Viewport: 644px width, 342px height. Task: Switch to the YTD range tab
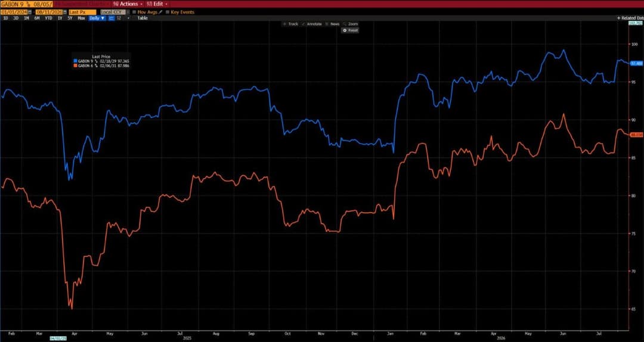[48, 18]
